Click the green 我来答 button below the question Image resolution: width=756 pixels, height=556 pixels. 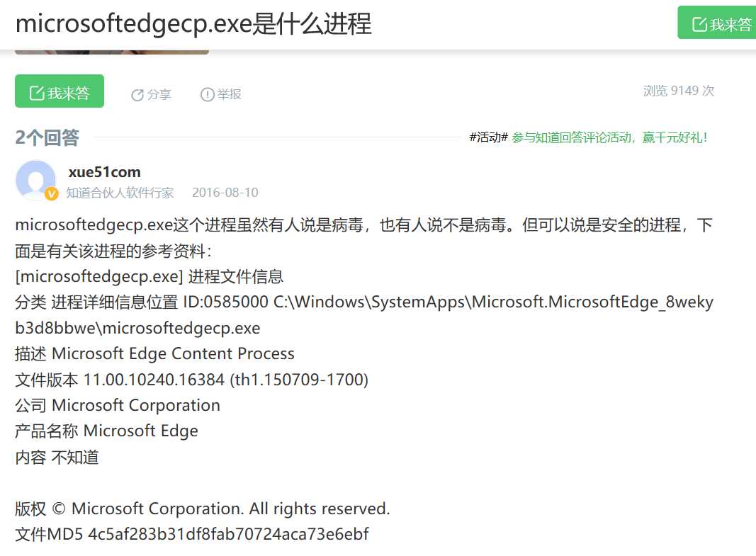point(60,91)
